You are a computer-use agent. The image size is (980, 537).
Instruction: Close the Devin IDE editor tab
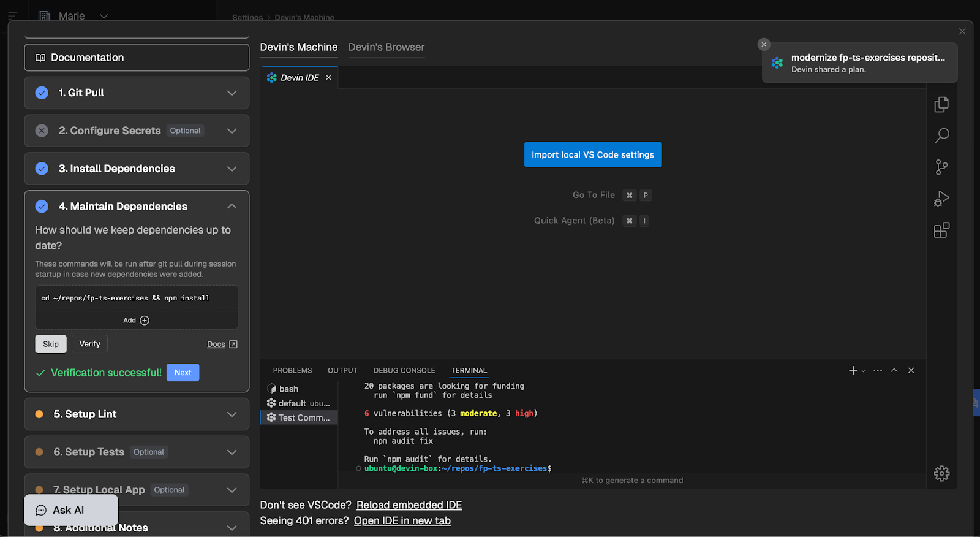pyautogui.click(x=328, y=78)
